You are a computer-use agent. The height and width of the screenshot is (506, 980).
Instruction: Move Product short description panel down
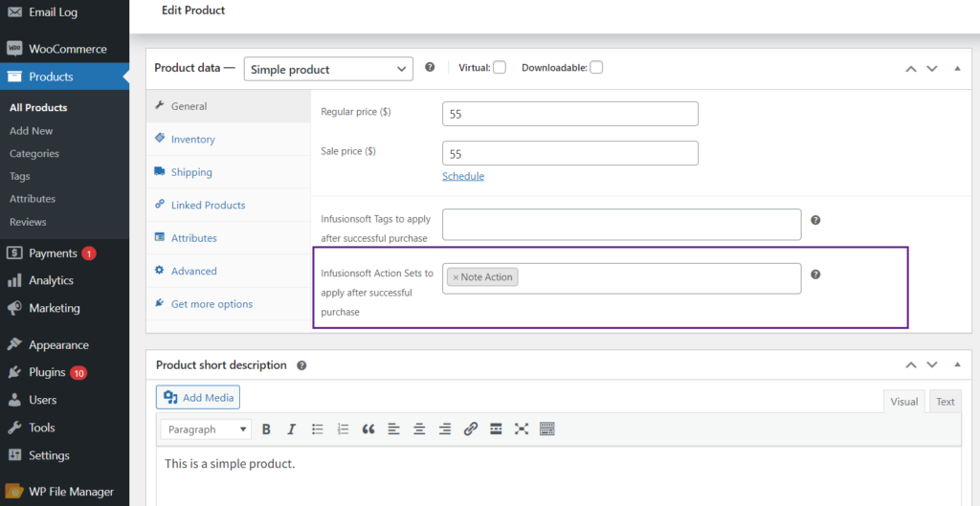pos(932,364)
